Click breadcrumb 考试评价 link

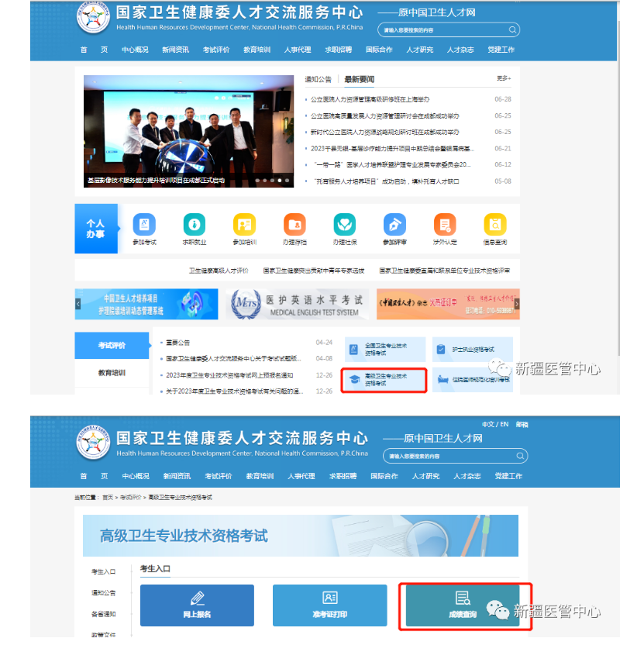(x=130, y=498)
